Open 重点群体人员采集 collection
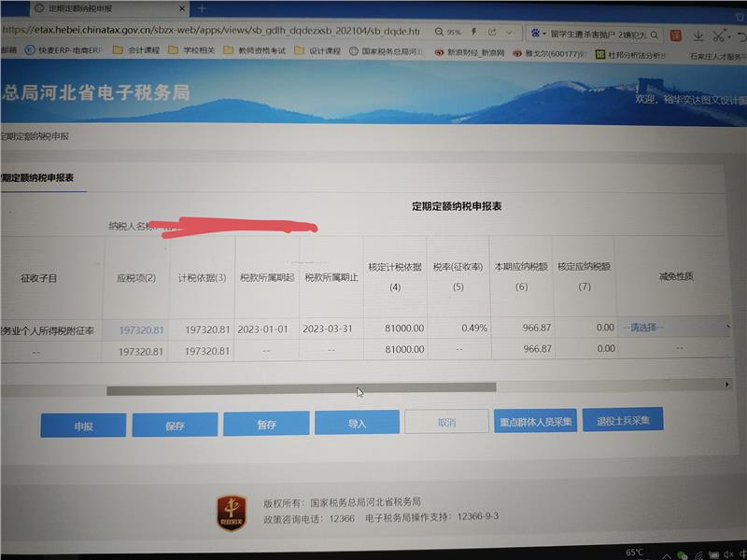 [536, 421]
